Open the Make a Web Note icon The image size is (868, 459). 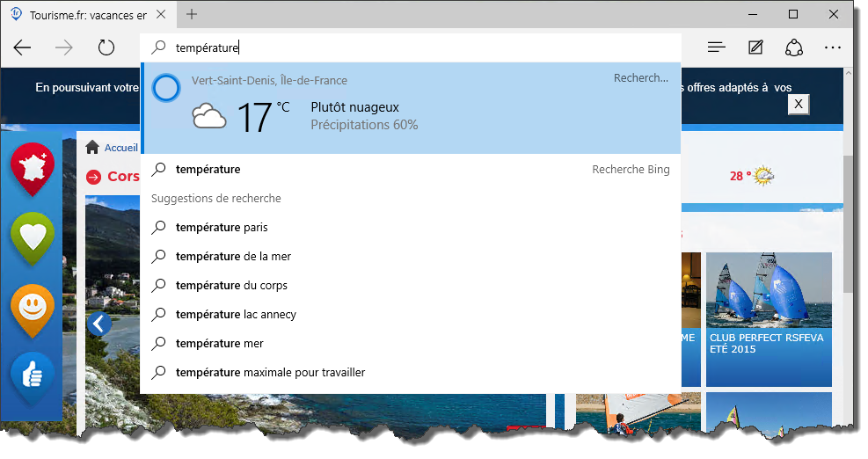point(755,47)
